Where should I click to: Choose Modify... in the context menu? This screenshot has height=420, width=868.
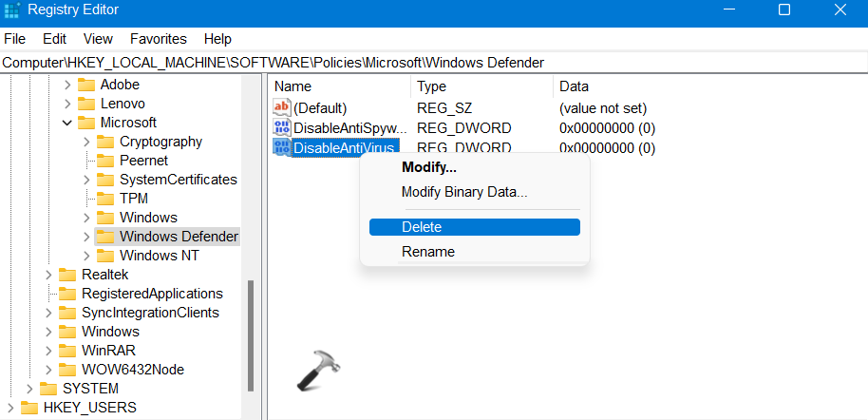[428, 167]
